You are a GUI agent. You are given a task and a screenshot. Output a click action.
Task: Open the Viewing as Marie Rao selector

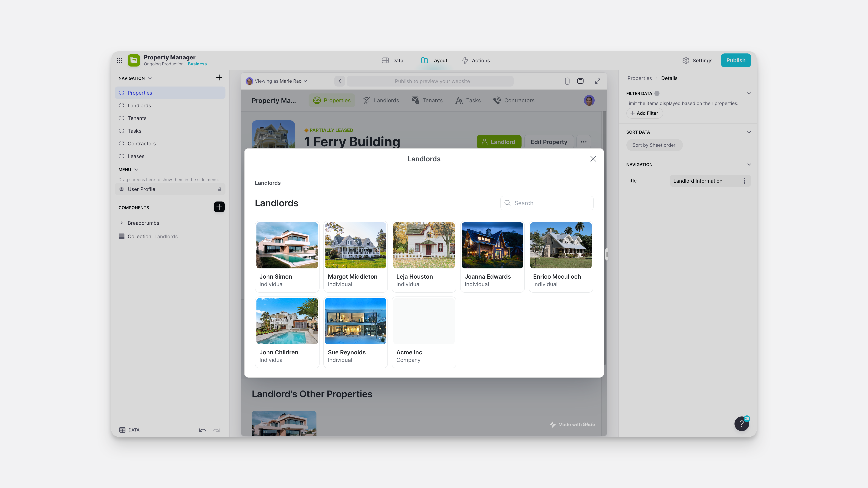point(276,81)
